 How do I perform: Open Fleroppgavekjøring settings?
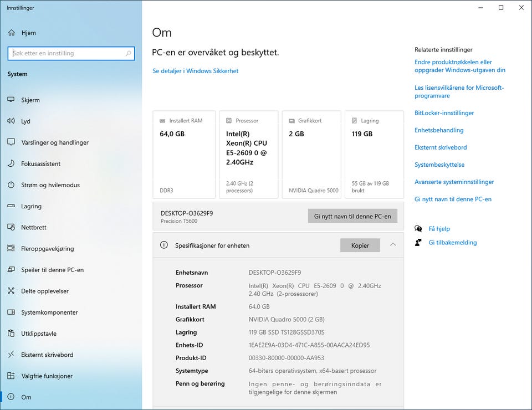pos(71,249)
